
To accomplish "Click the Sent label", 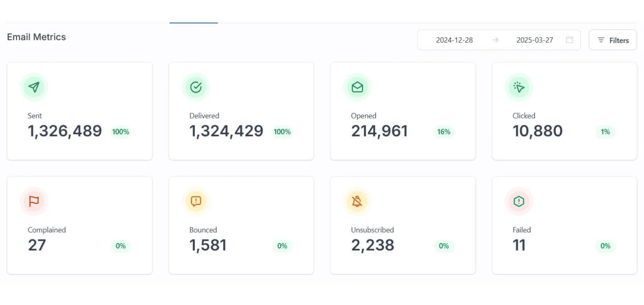I will coord(35,116).
